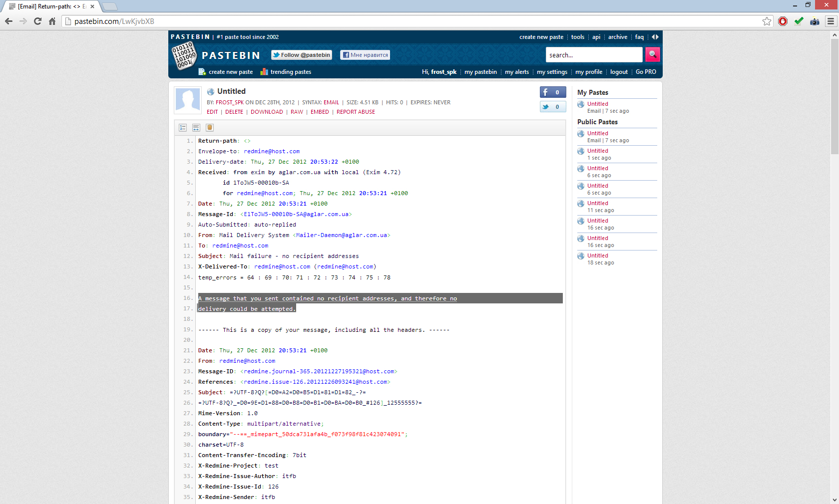Screen dimensions: 839x504
Task: Click the camera extension icon
Action: coord(815,21)
